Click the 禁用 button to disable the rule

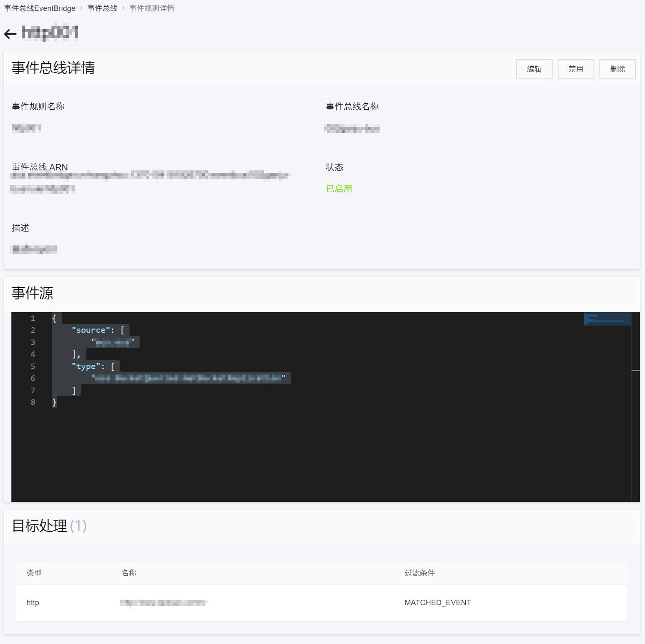[x=576, y=69]
